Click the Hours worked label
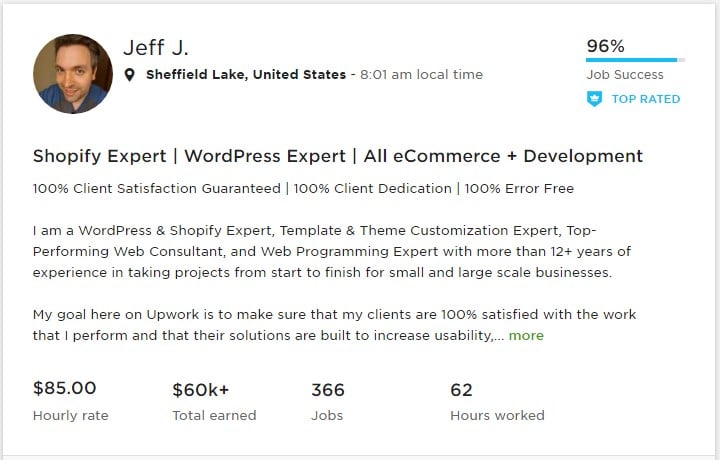Screen dimensions: 720x460 497,415
